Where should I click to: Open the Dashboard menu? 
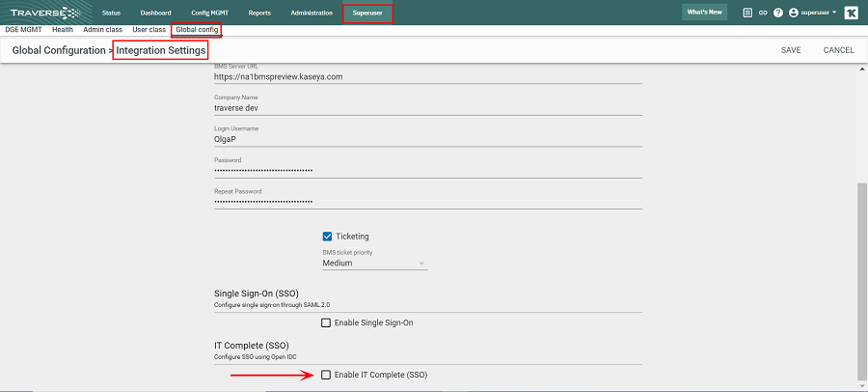[155, 13]
